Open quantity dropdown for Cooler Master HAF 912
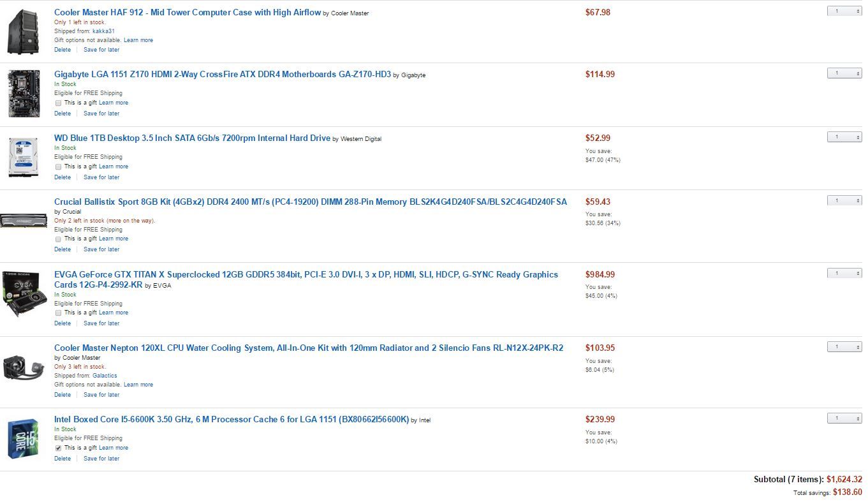868x502 pixels. click(844, 11)
